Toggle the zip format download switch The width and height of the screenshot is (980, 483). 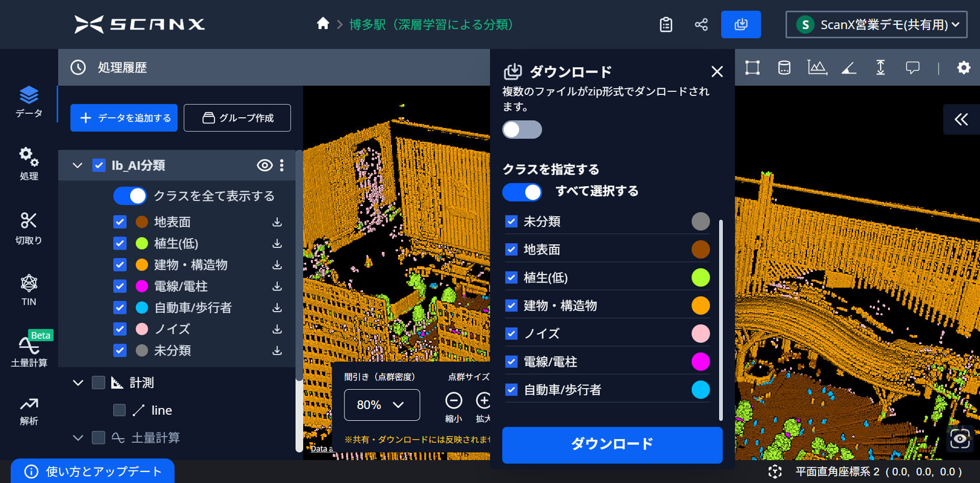[522, 130]
